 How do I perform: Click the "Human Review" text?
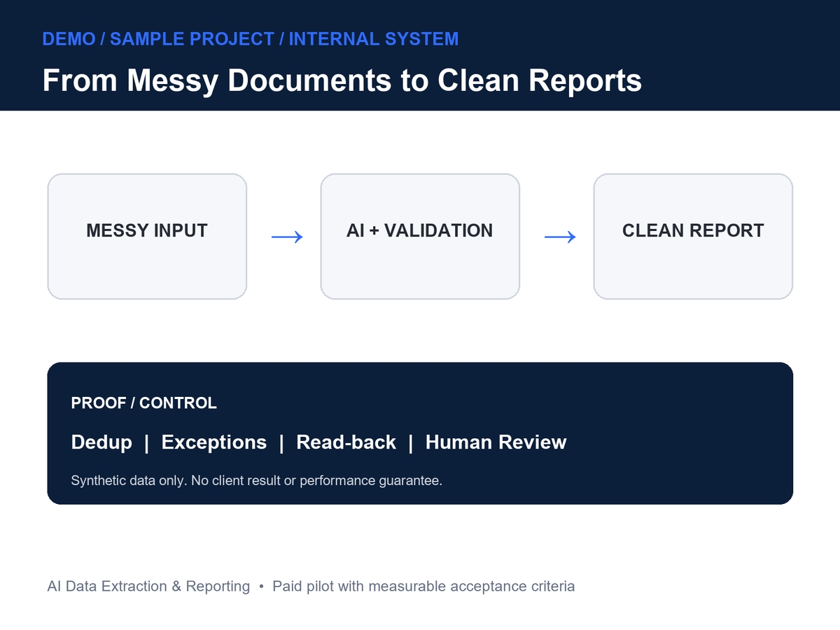tap(496, 442)
